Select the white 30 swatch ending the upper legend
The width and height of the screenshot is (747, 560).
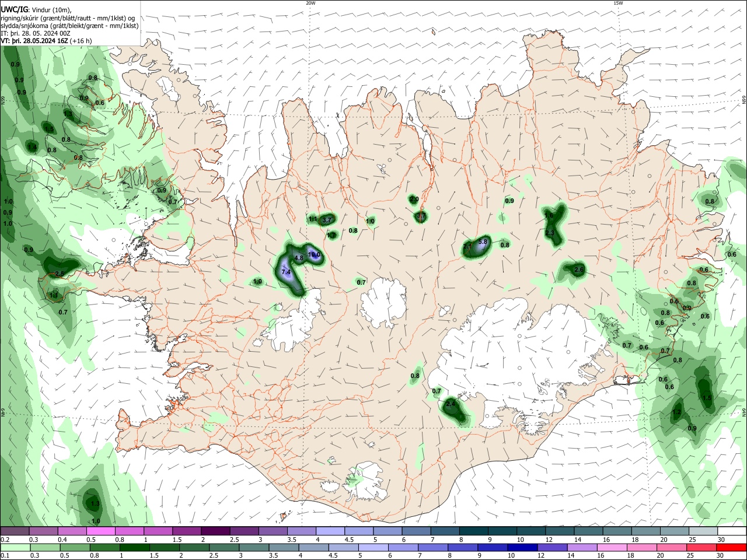[732, 531]
